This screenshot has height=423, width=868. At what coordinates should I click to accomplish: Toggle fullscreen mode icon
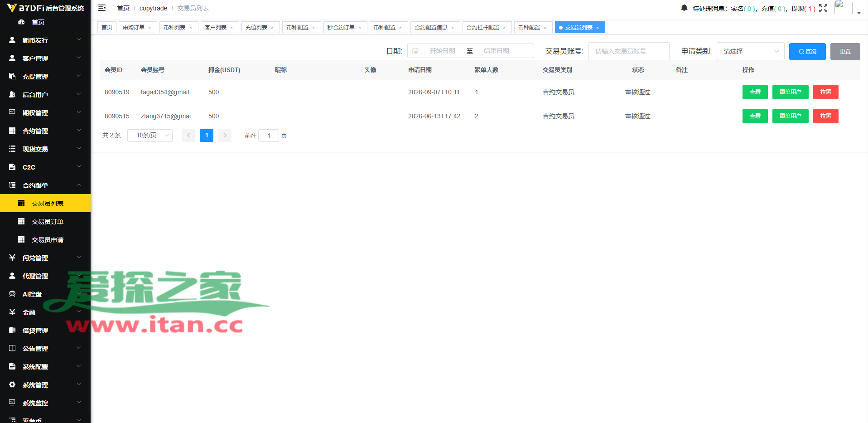tap(823, 8)
